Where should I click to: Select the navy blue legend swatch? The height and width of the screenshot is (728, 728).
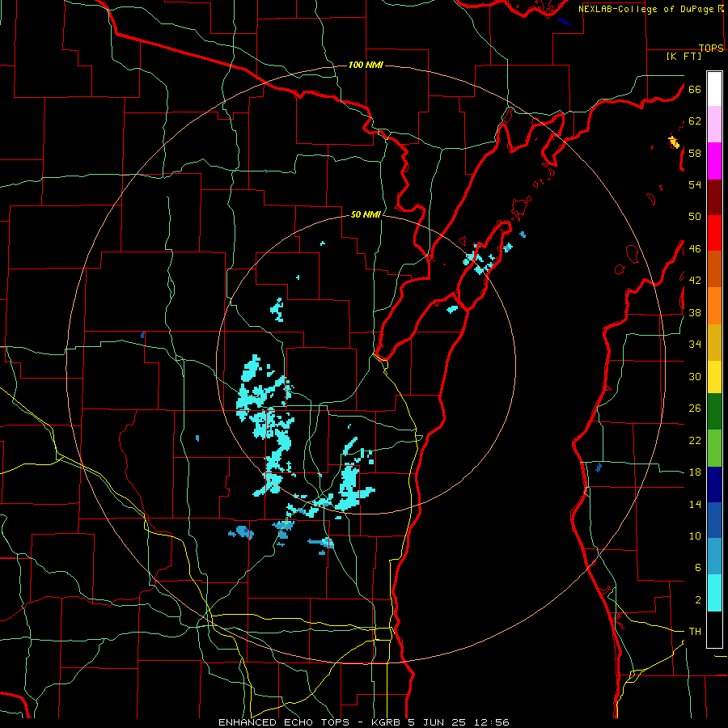point(714,485)
